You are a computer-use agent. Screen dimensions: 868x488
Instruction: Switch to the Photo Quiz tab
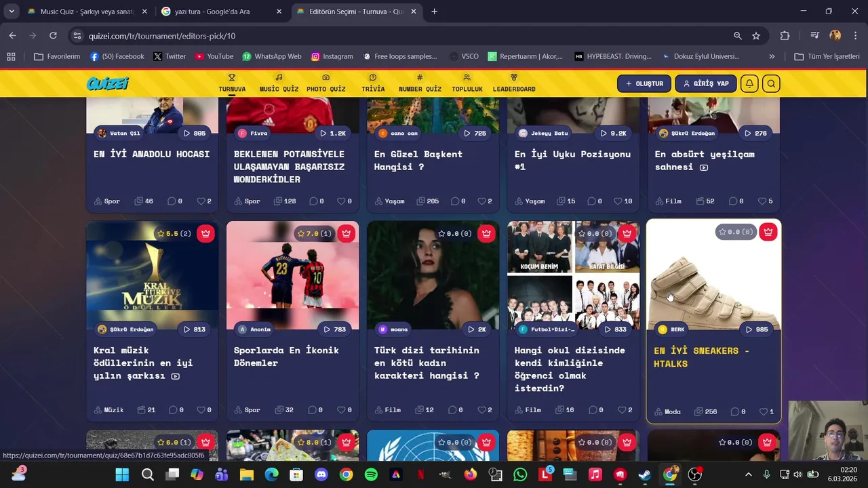click(326, 83)
